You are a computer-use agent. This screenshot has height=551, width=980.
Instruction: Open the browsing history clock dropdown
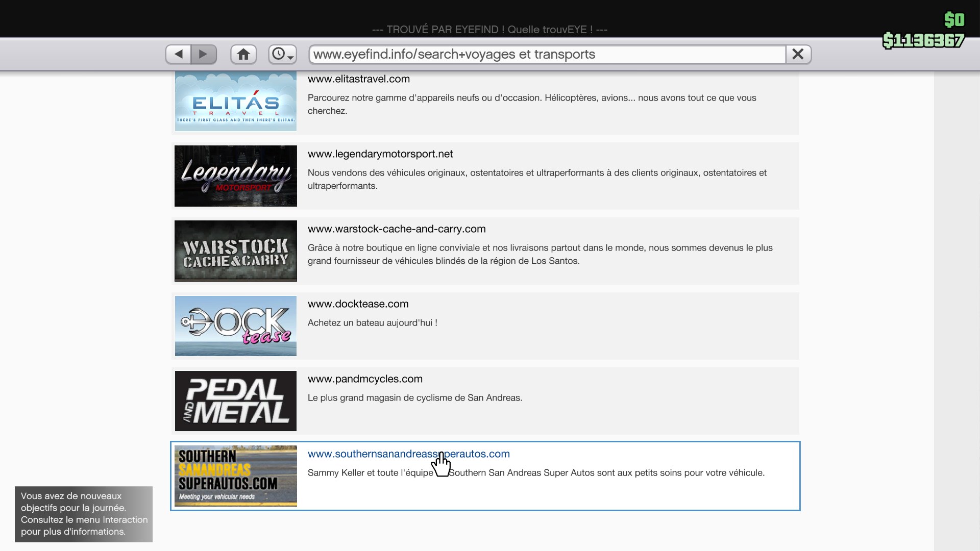click(282, 54)
